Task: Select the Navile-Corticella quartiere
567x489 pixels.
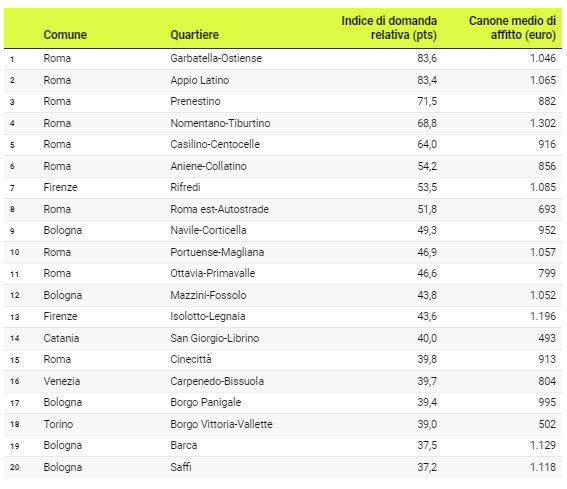Action: [208, 230]
